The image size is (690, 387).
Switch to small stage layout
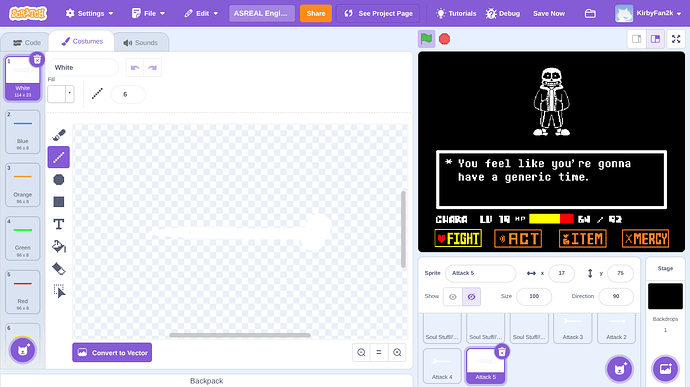[x=636, y=39]
